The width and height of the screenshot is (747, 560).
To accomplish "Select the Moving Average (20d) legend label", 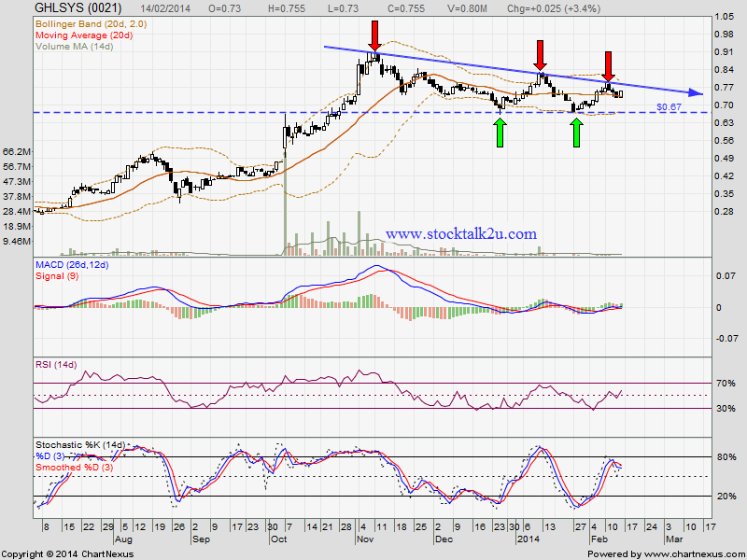I will [x=84, y=35].
